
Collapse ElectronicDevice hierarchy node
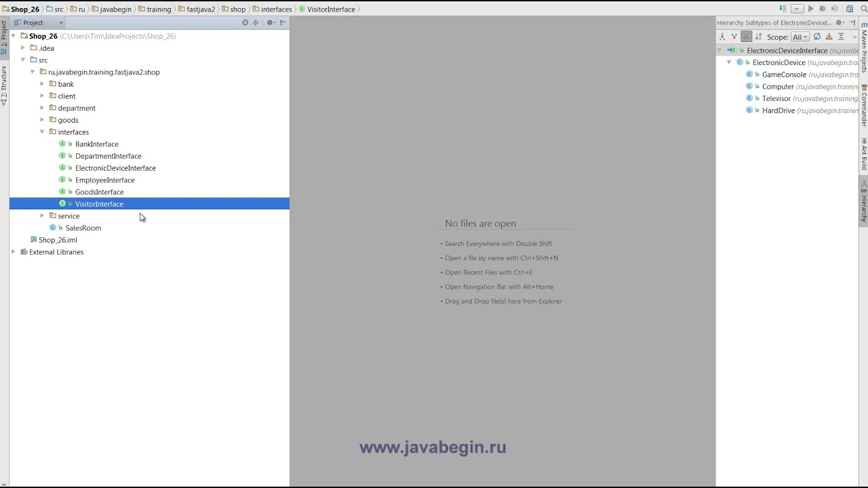coord(729,62)
